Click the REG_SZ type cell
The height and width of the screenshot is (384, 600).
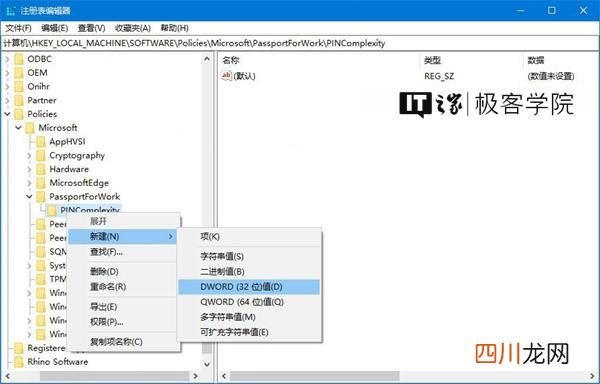click(439, 76)
